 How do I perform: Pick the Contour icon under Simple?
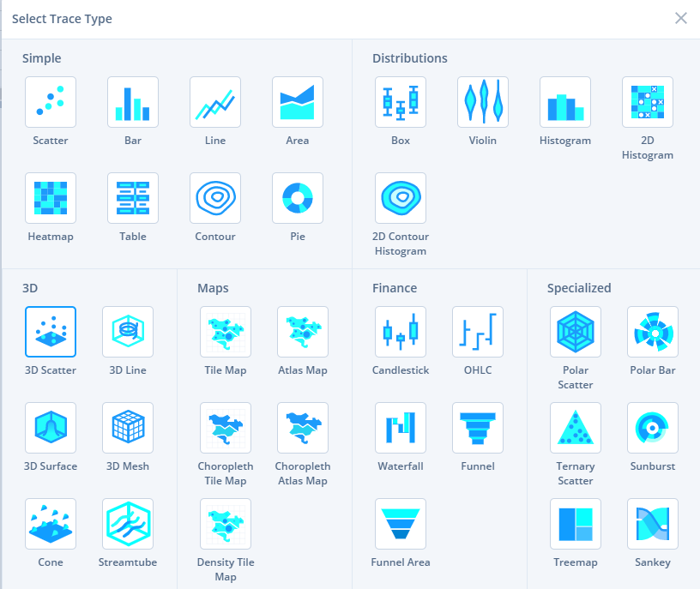(215, 198)
